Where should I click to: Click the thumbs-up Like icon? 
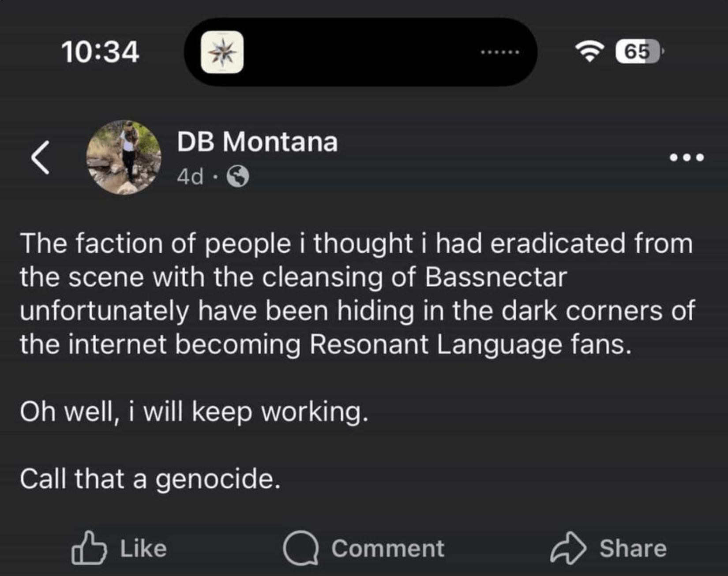tap(89, 548)
